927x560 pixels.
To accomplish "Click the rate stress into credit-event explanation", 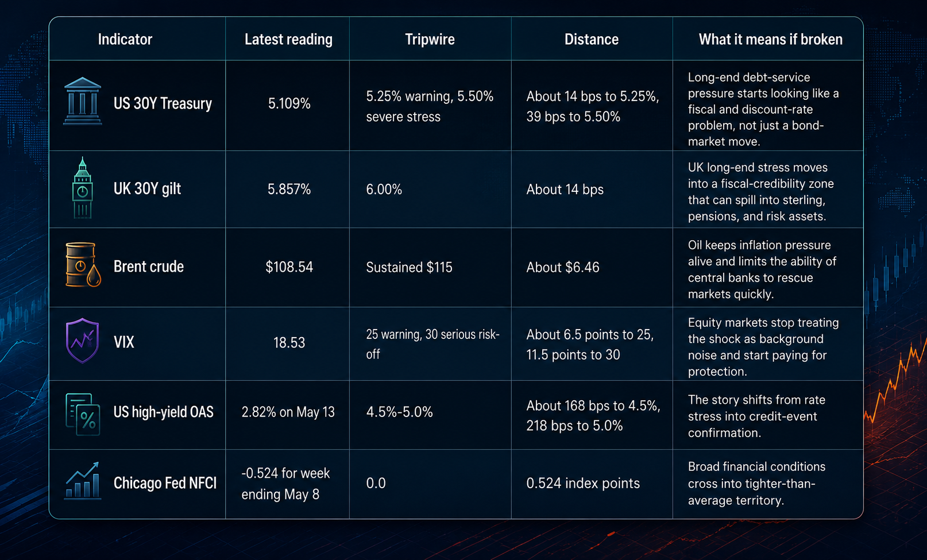I will coord(756,416).
